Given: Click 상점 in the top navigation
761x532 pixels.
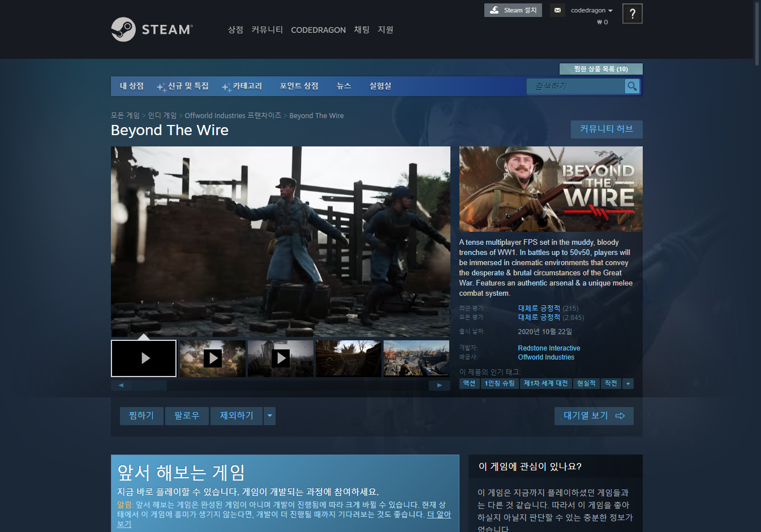Looking at the screenshot, I should pyautogui.click(x=235, y=30).
